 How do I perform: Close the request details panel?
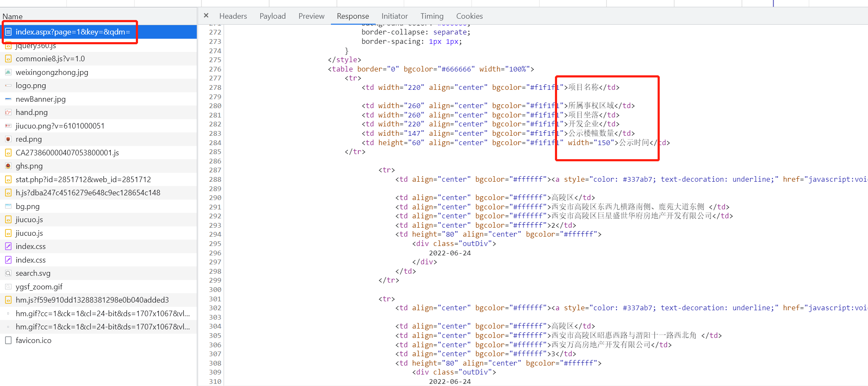coord(206,16)
